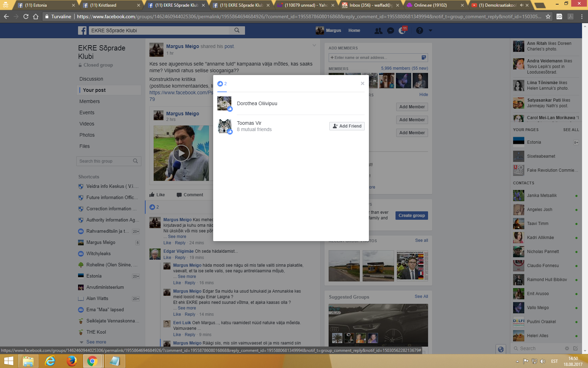Go to browser home page icon

[x=36, y=16]
